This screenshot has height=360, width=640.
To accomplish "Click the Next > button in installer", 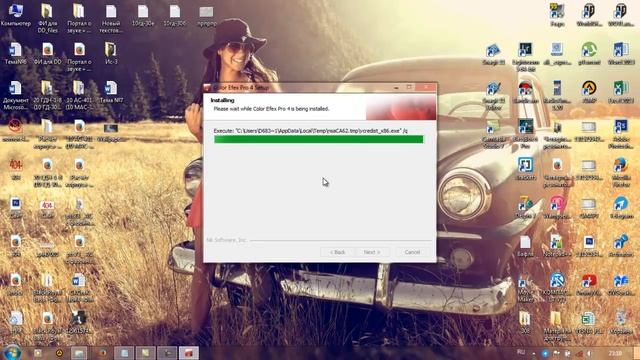I will (371, 252).
